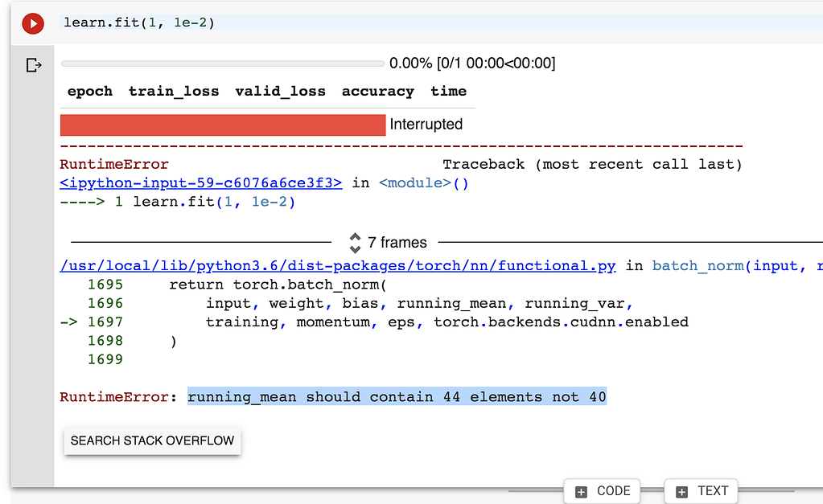Image resolution: width=823 pixels, height=504 pixels.
Task: Click the output collapse icon in the gutter
Action: (33, 64)
